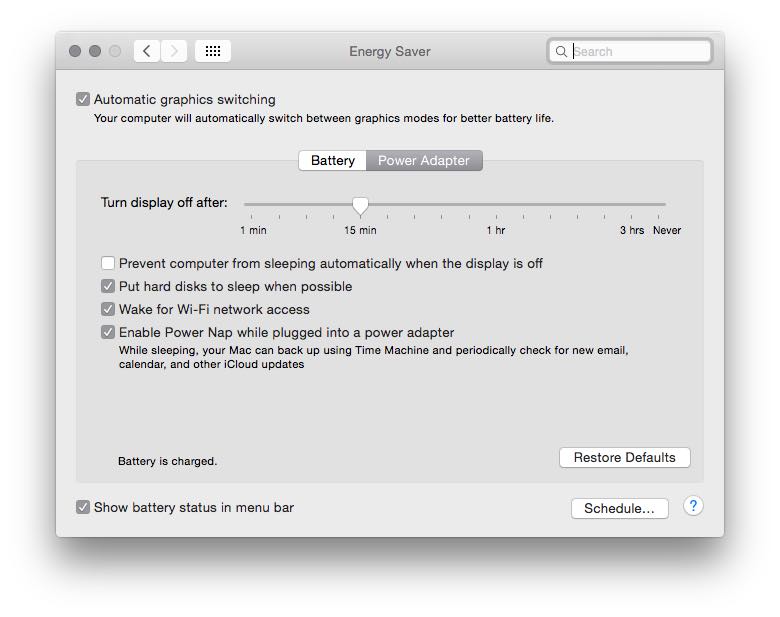Open the Schedule... dialog

click(619, 508)
